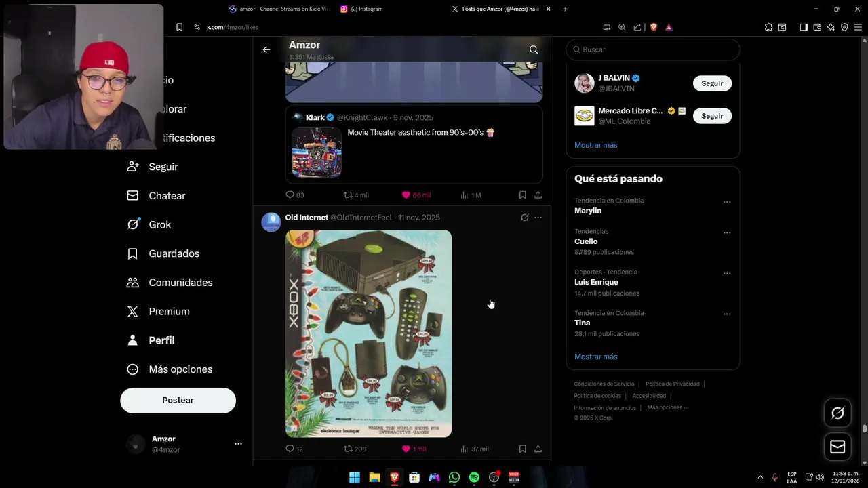Show more follow suggestions via Mostrar más

pos(596,145)
